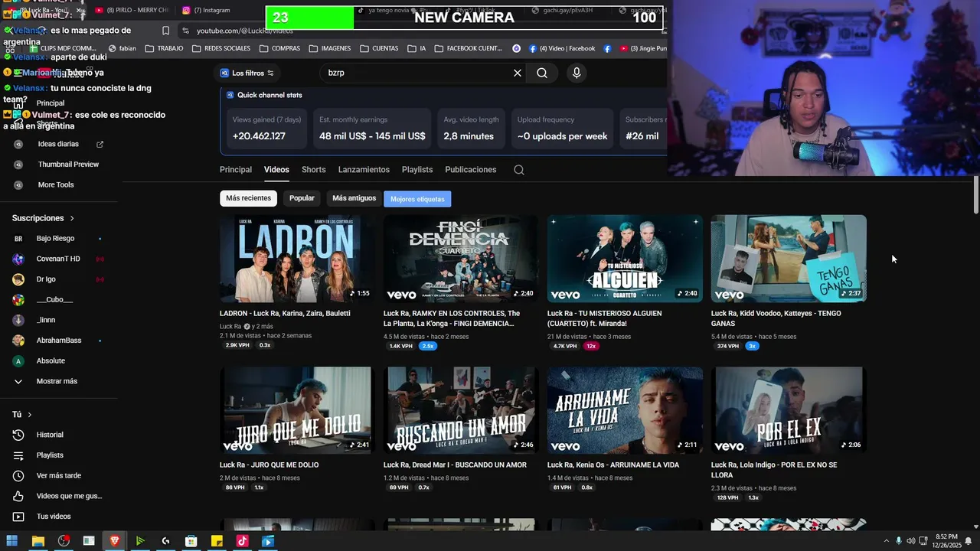The height and width of the screenshot is (551, 980).
Task: Open the FINGI DEMENCIA video thumbnail
Action: click(x=461, y=259)
